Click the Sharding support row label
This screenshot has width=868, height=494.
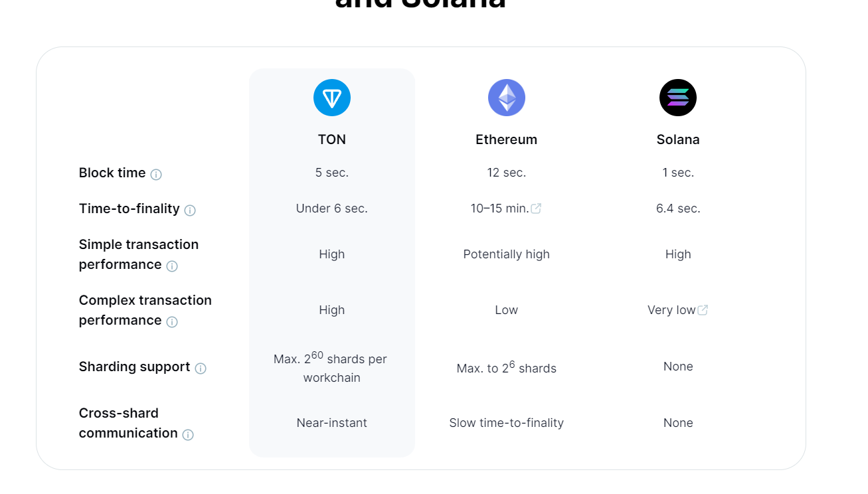pyautogui.click(x=134, y=367)
